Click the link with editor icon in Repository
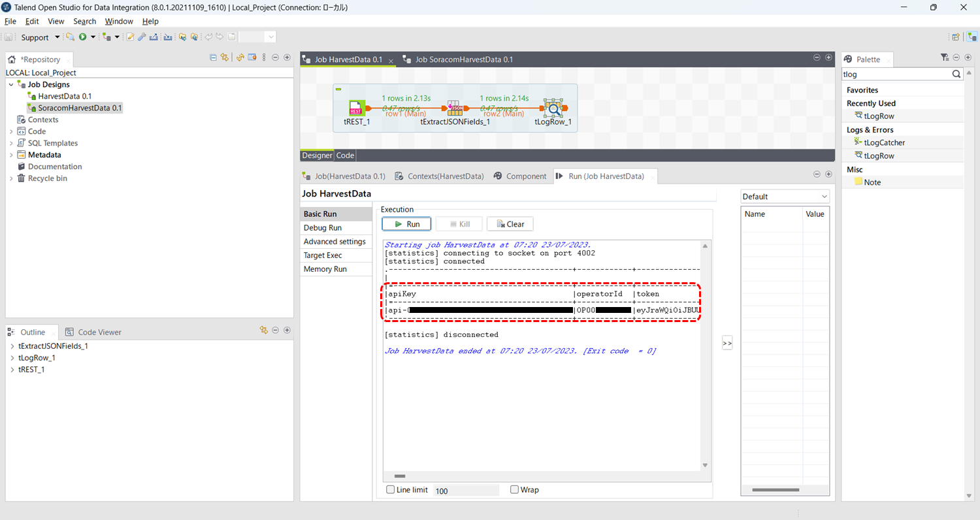The height and width of the screenshot is (520, 980). pos(225,57)
